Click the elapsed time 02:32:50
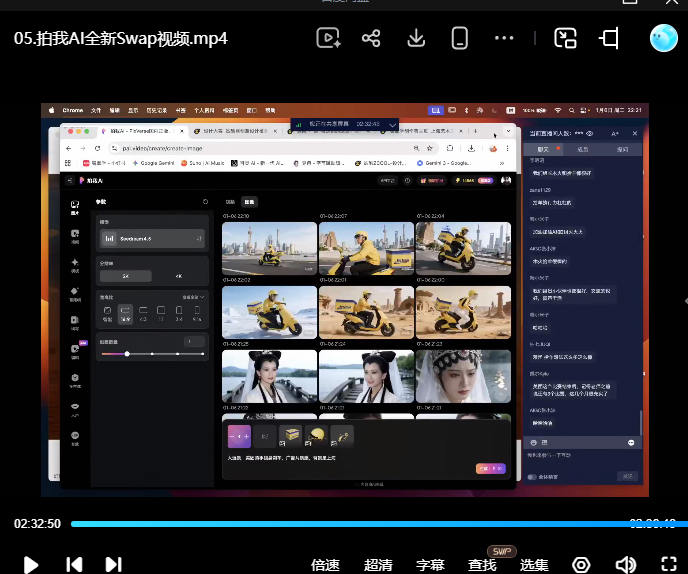The image size is (688, 574). (x=37, y=524)
